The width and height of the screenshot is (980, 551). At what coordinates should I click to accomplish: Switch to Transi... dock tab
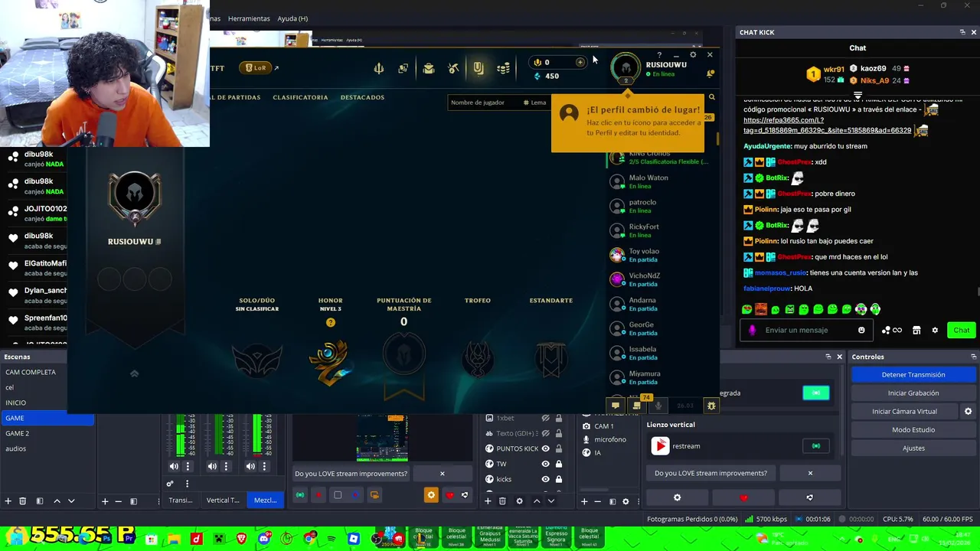click(181, 500)
